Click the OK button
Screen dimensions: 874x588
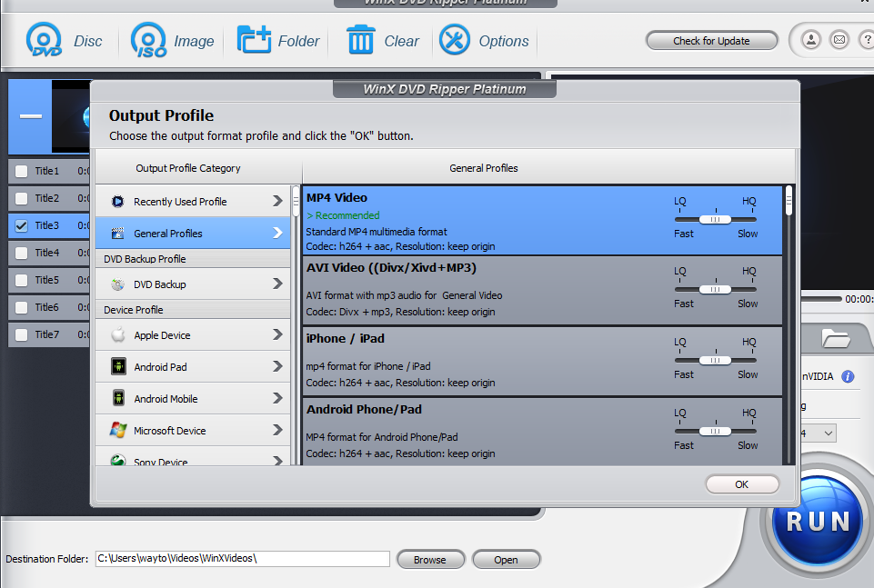[742, 484]
